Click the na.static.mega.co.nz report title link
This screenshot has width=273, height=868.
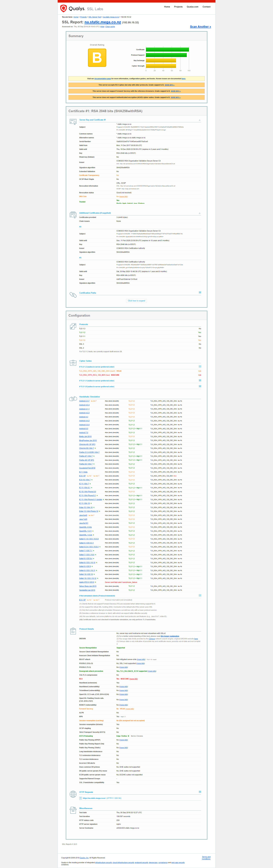103,22
